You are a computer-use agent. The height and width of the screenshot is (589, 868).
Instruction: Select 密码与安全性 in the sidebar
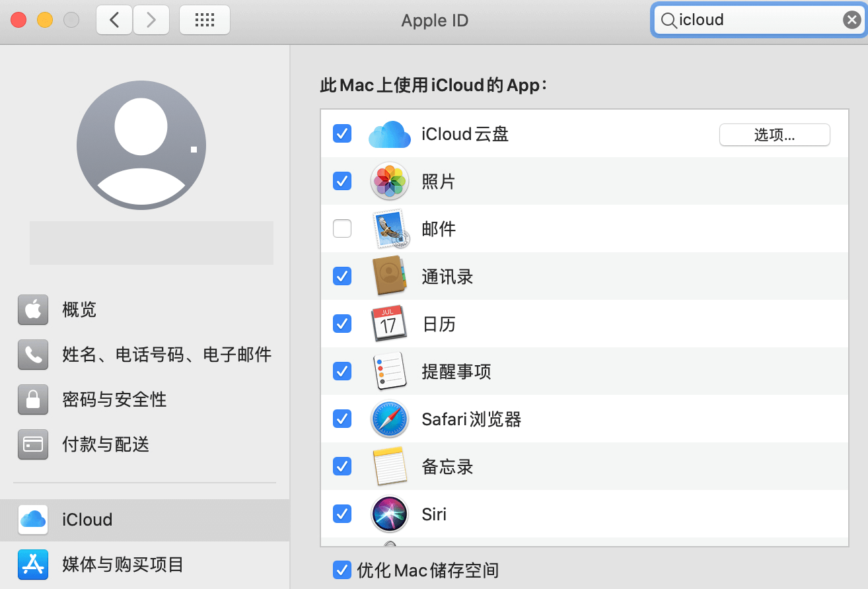click(114, 399)
